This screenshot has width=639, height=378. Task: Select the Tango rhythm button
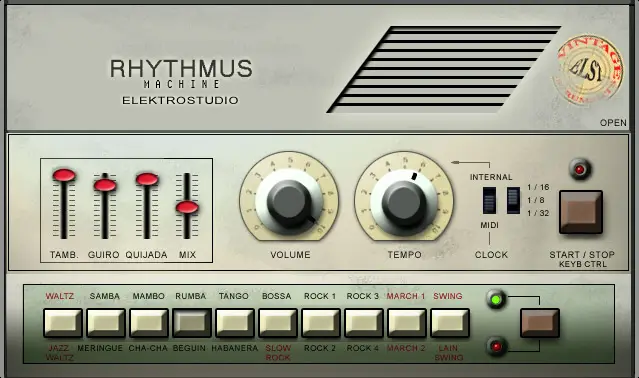(235, 323)
